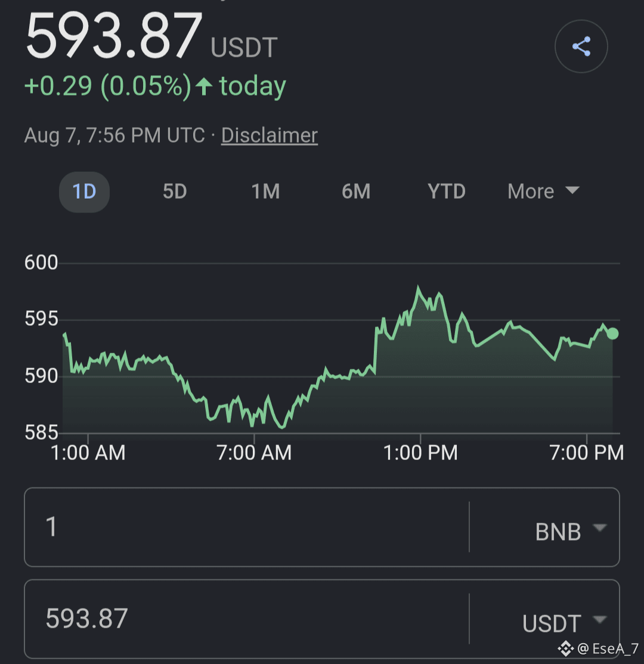The width and height of the screenshot is (644, 664).
Task: Open the Disclaimer link
Action: coord(270,135)
